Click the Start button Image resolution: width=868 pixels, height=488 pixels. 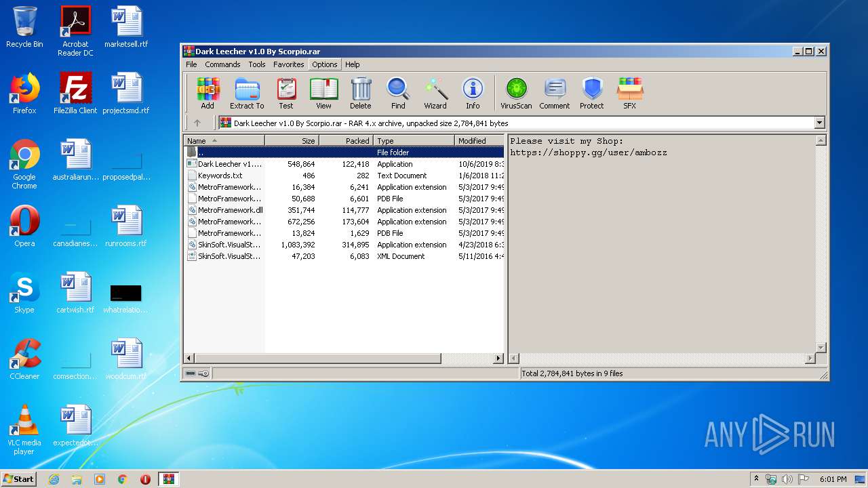pyautogui.click(x=18, y=479)
